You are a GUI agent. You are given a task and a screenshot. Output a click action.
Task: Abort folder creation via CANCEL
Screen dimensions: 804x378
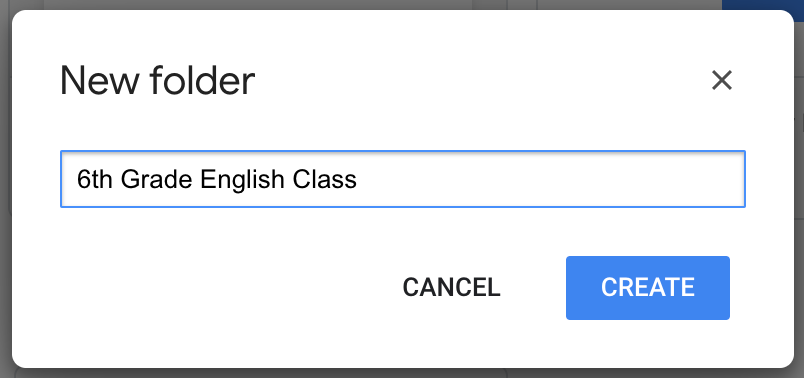(x=451, y=288)
